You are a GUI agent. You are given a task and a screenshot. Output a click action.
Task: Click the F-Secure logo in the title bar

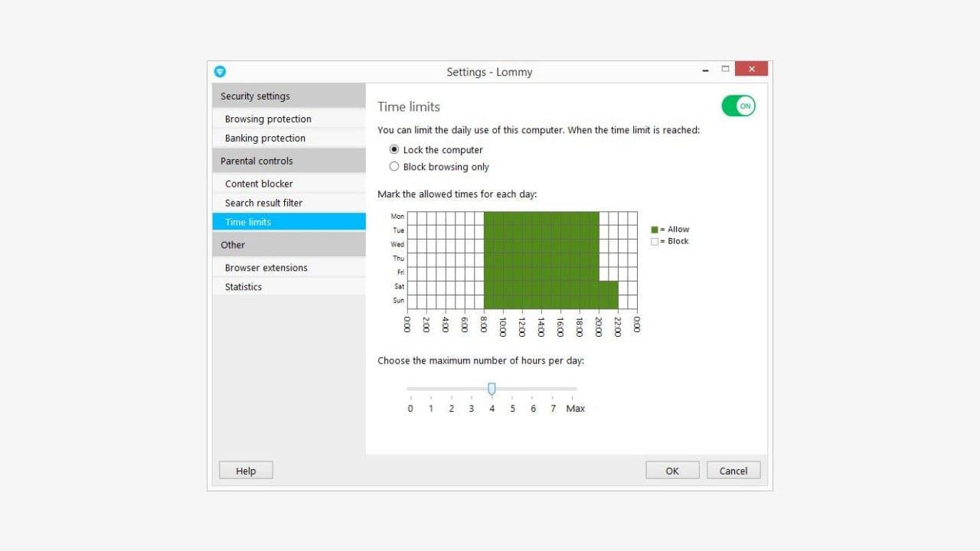pyautogui.click(x=220, y=70)
